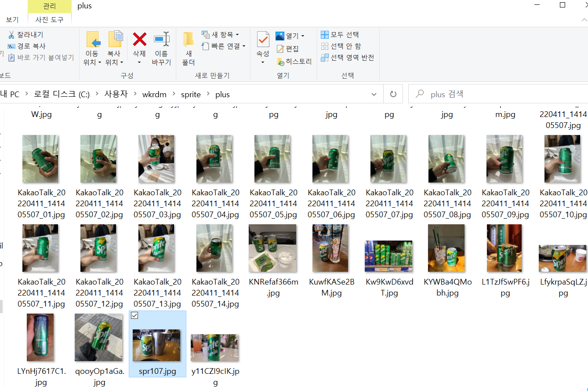Select the LfykrpaSqLZ.jpg thumbnail

click(563, 259)
